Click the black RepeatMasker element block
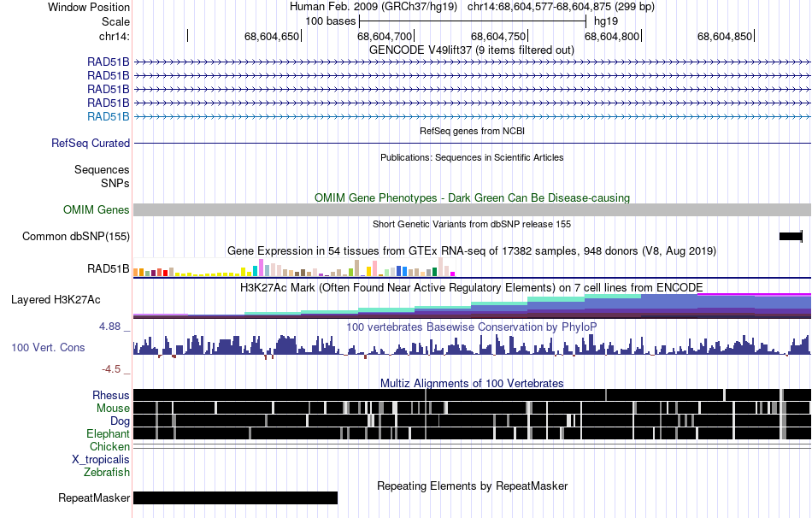 tap(236, 497)
